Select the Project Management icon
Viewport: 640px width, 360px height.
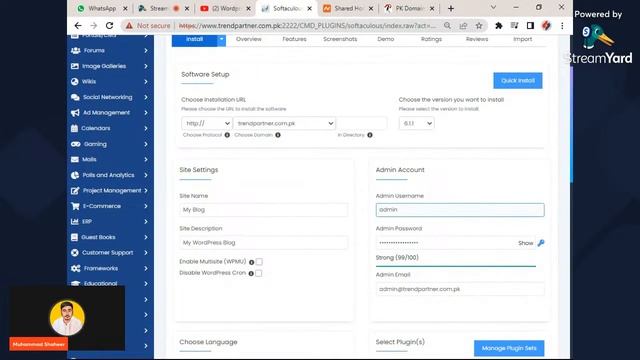pyautogui.click(x=75, y=191)
